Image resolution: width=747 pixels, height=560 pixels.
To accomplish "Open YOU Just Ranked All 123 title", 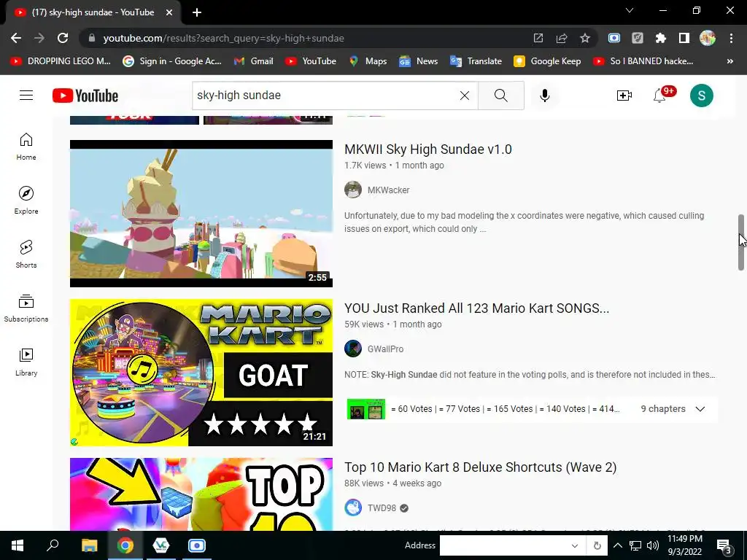I will pyautogui.click(x=476, y=308).
